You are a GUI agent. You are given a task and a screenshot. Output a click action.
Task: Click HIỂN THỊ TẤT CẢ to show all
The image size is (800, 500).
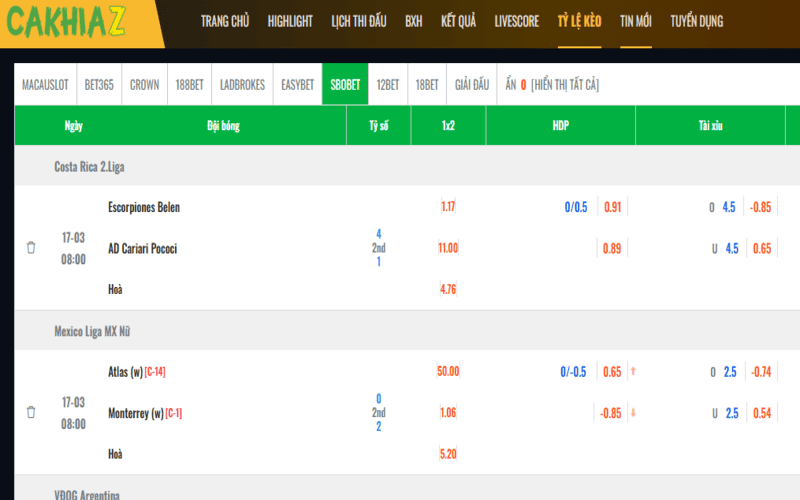pyautogui.click(x=568, y=85)
